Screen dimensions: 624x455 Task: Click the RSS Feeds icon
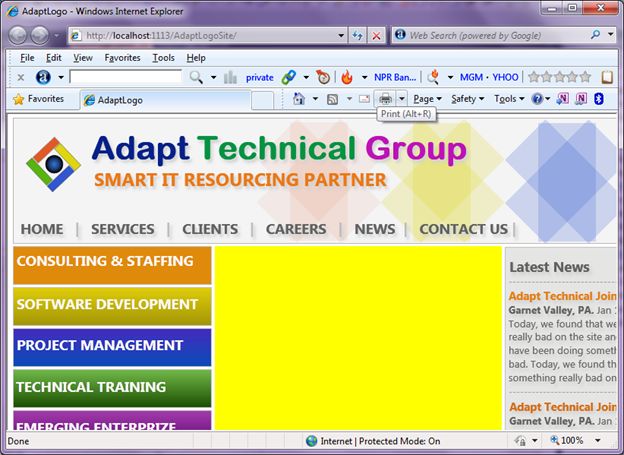tap(332, 99)
